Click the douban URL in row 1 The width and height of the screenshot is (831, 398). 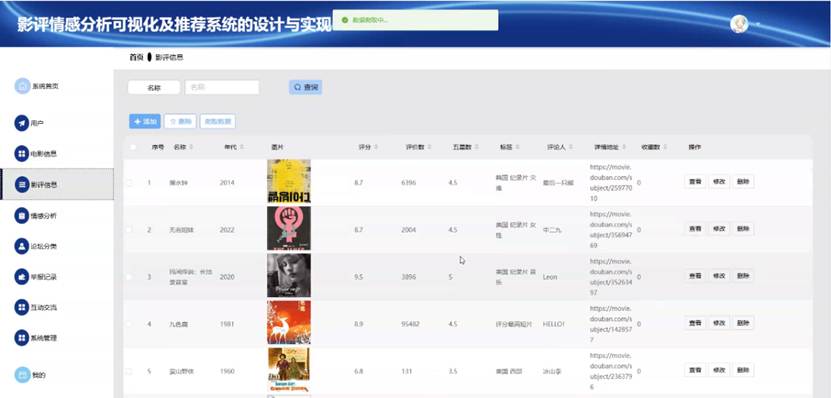coord(611,183)
